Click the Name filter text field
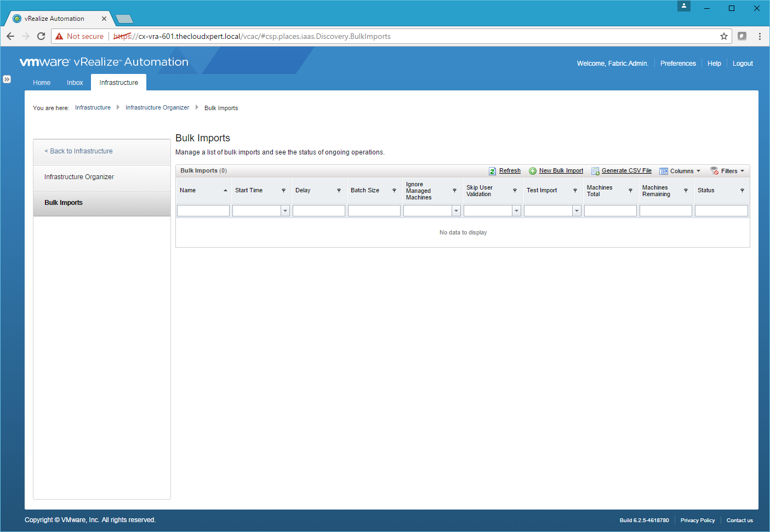 203,211
